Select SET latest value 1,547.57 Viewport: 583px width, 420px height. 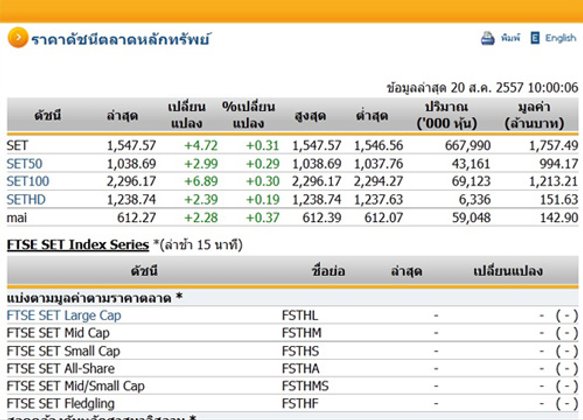[131, 145]
